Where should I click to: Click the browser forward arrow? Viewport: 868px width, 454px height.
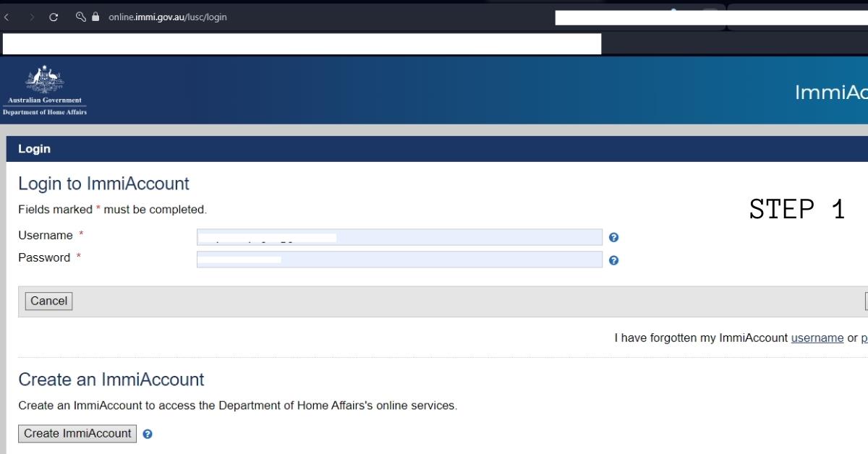click(30, 17)
